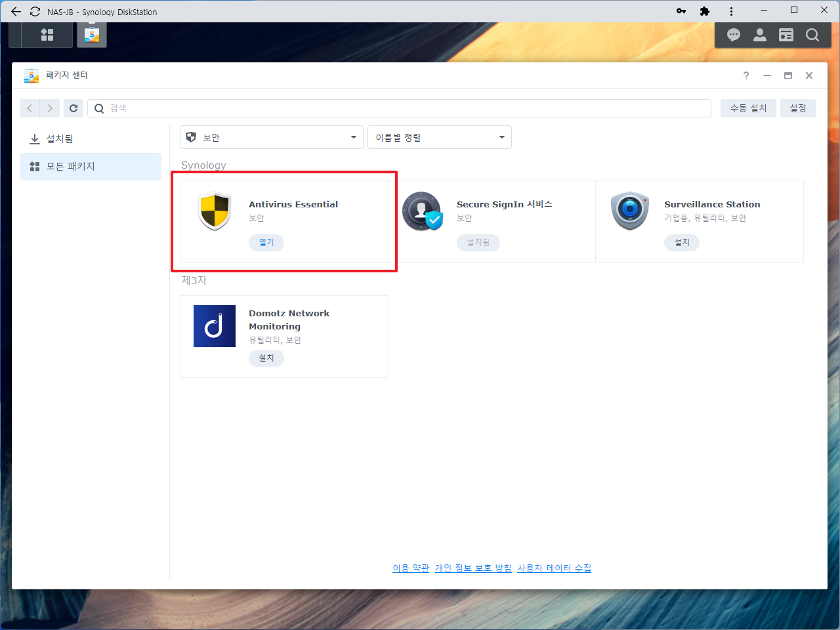Click browser back arrow

16,11
